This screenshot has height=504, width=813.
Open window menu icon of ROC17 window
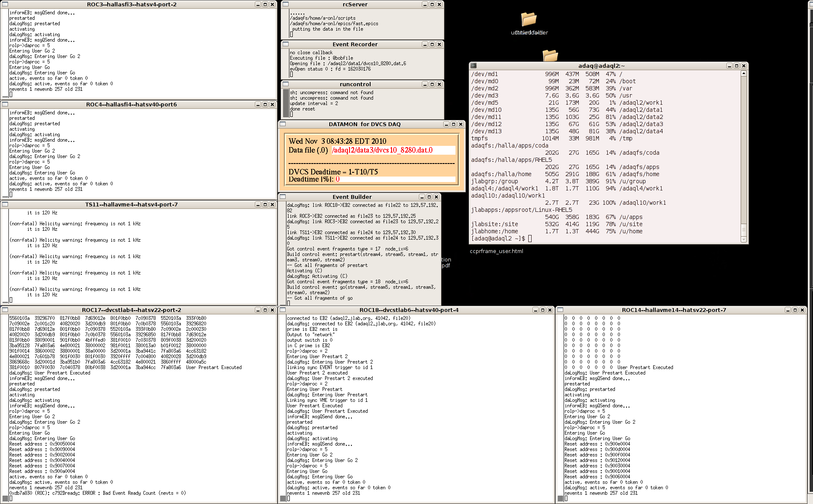click(5, 310)
